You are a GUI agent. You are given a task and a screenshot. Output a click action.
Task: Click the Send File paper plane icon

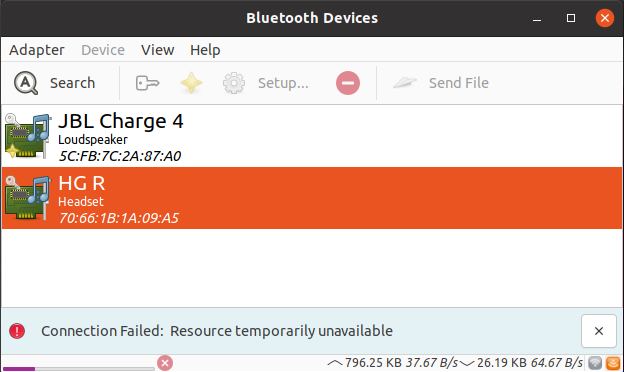click(x=405, y=83)
